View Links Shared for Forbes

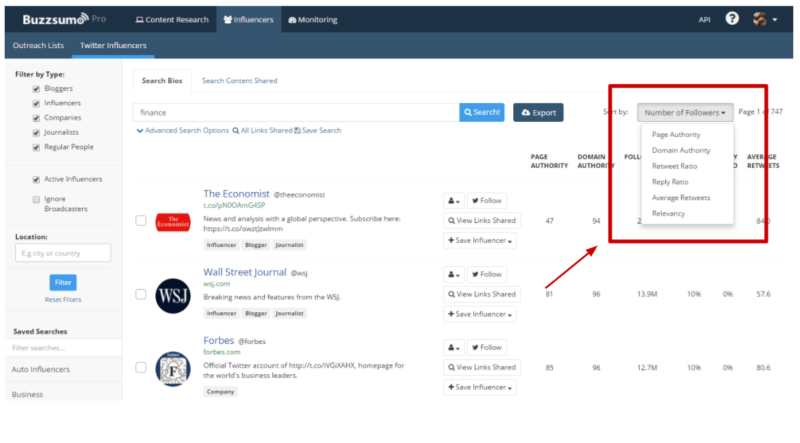tap(482, 367)
